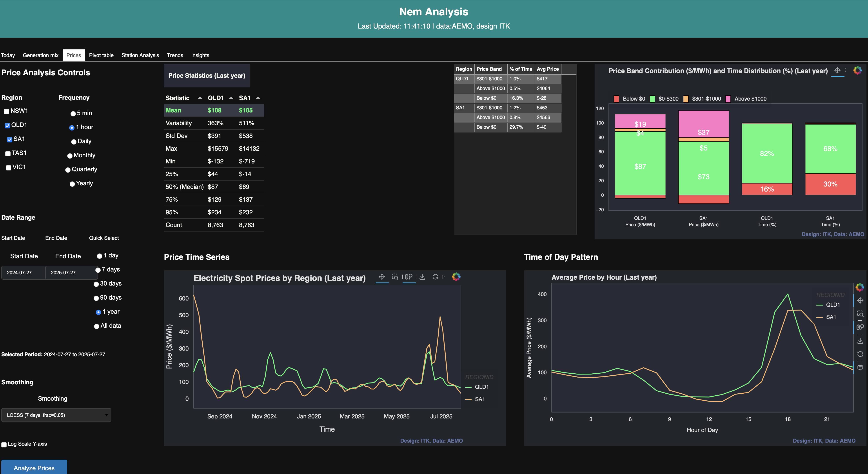Image resolution: width=868 pixels, height=474 pixels.
Task: Click the Below $0 legend swatch
Action: (x=616, y=99)
